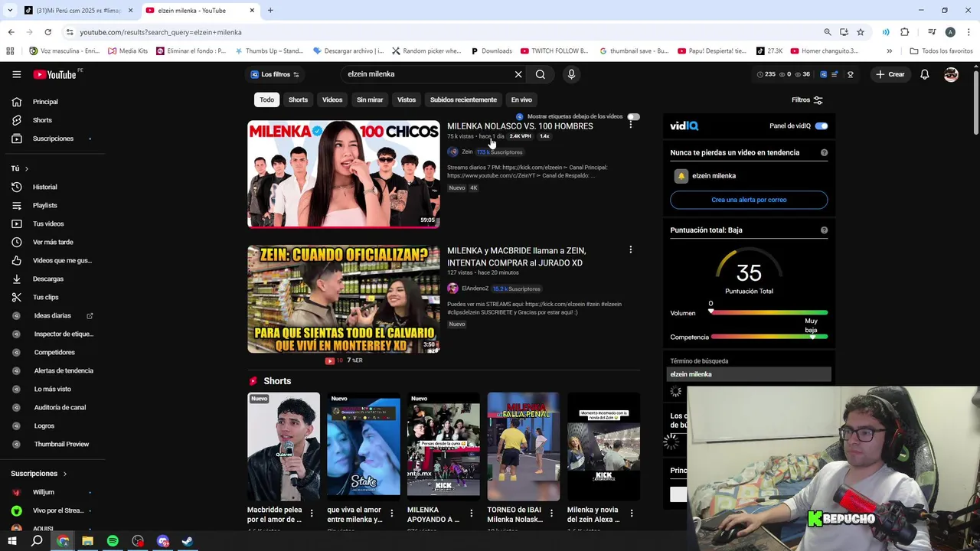Image resolution: width=980 pixels, height=551 pixels.
Task: Click the Chrome address bar URL
Action: click(161, 32)
